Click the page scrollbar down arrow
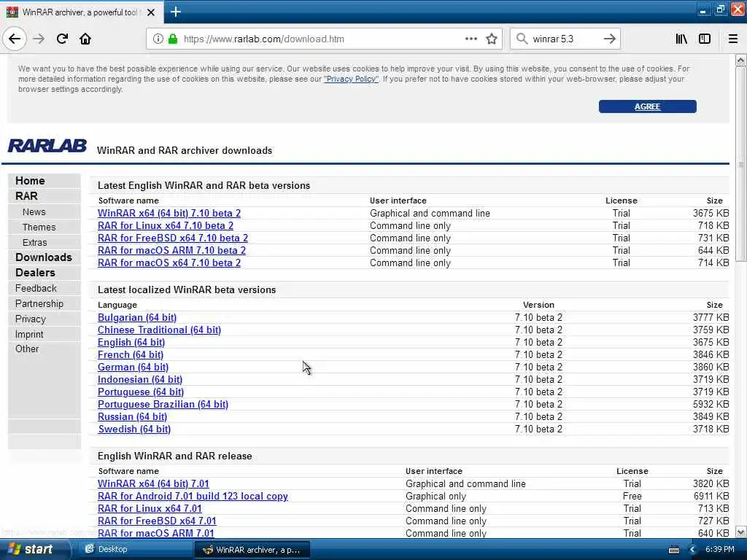This screenshot has height=560, width=747. [741, 532]
